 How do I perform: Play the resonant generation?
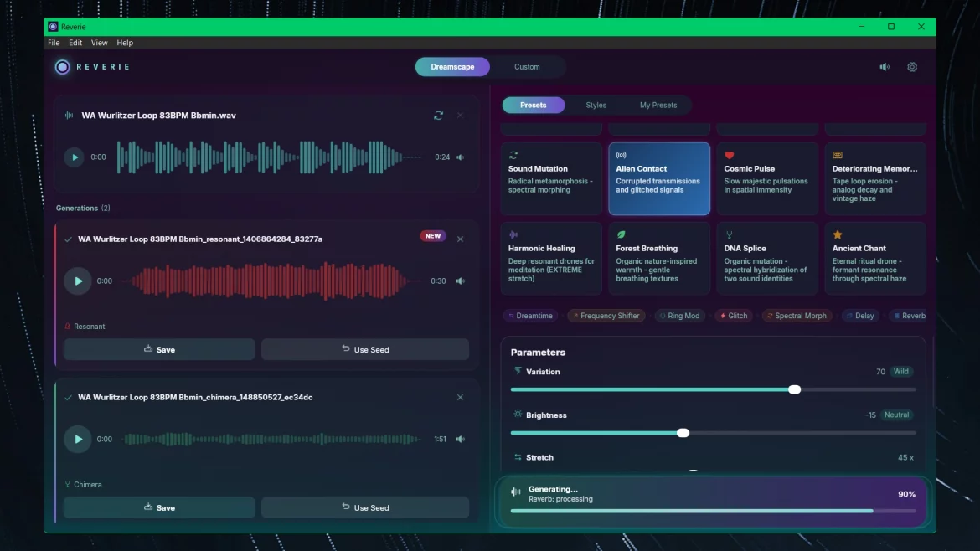click(x=78, y=281)
